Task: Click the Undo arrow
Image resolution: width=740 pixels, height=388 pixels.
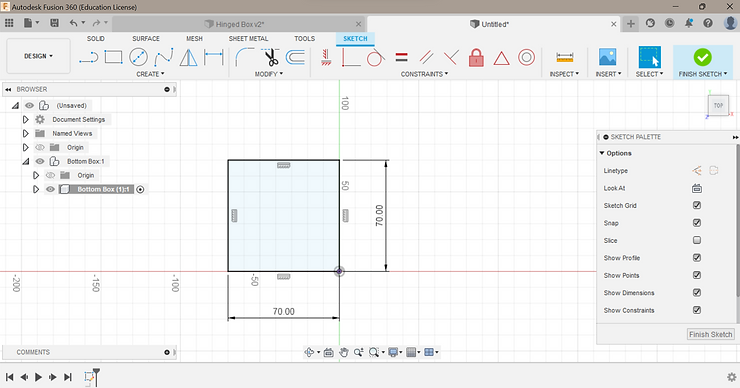Action: (73, 23)
